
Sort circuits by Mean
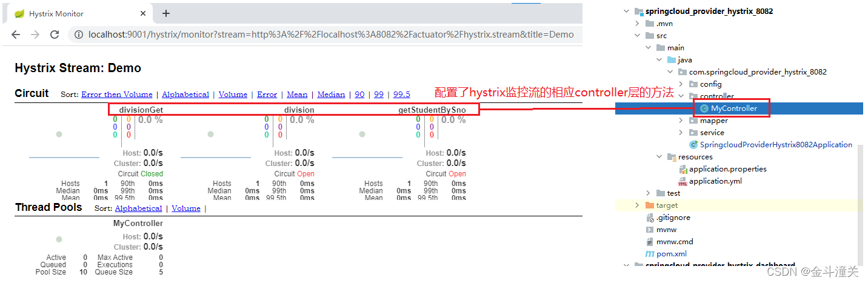click(x=297, y=95)
